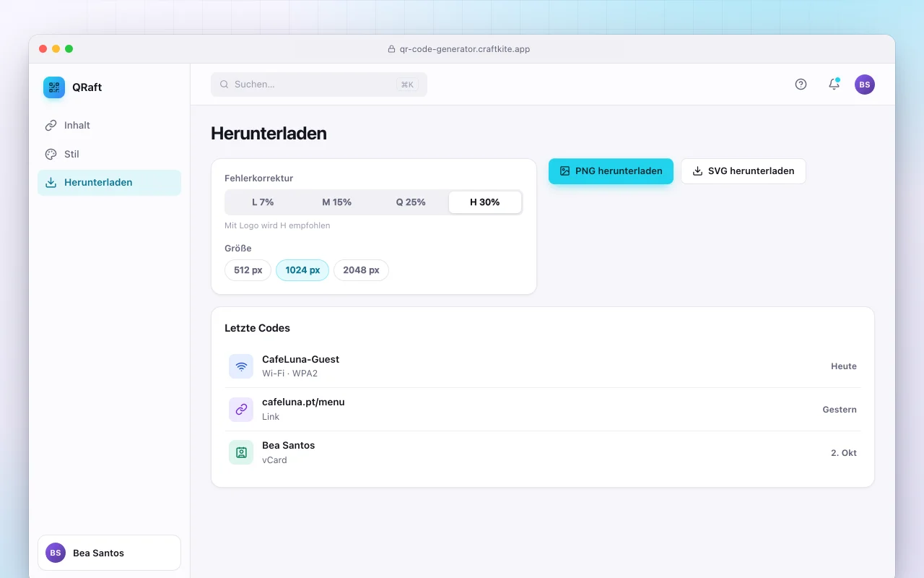Click the Gestern date label
The width and height of the screenshot is (924, 578).
840,410
